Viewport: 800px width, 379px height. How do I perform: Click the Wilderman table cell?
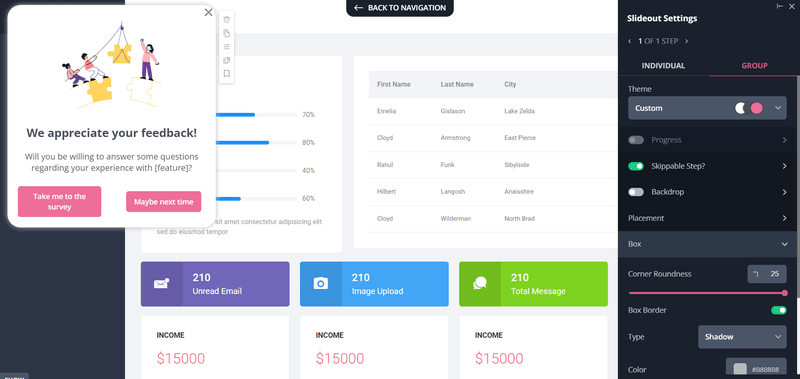tap(456, 218)
